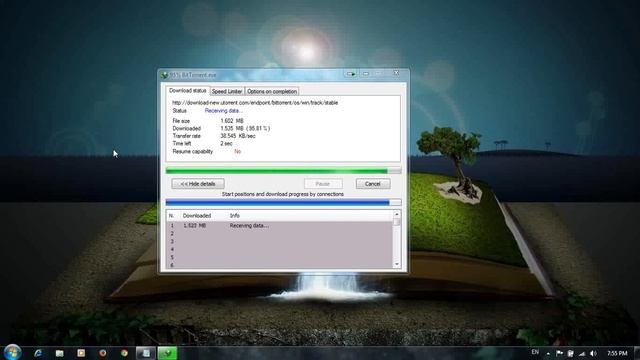The height and width of the screenshot is (360, 640).
Task: Click the Time left value 2 sec
Action: point(227,144)
